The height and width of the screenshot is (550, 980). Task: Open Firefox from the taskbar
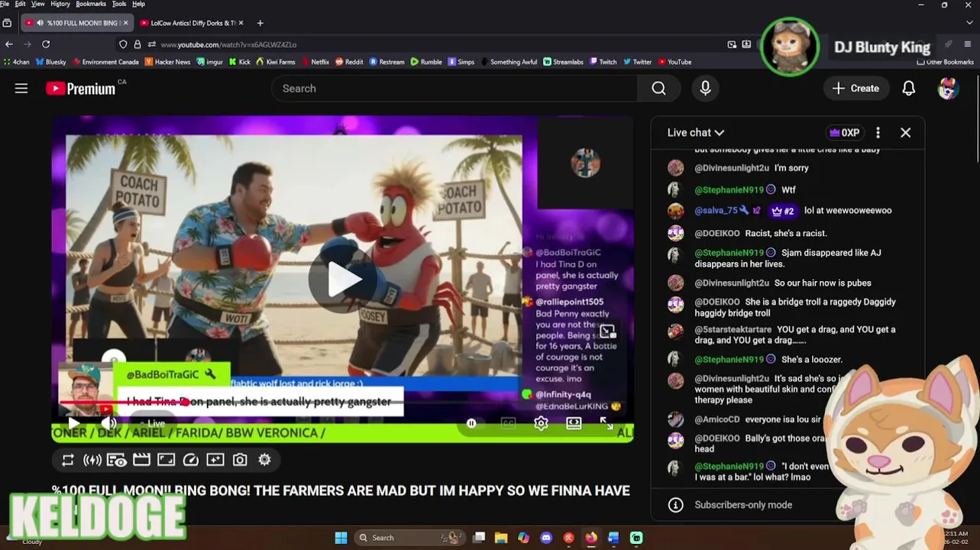point(591,538)
